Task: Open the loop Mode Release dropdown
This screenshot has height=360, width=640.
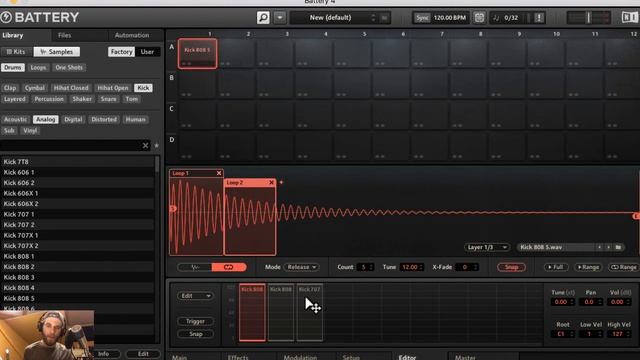Action: [301, 267]
